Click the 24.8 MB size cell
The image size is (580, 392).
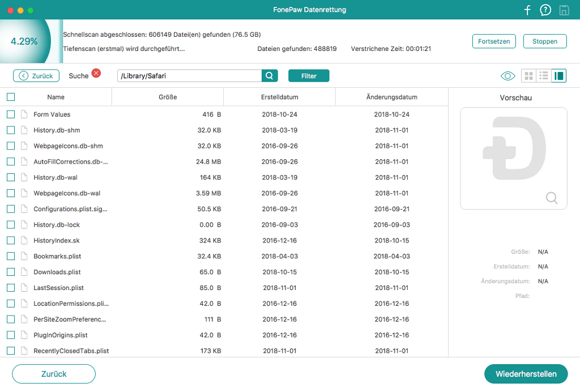208,161
